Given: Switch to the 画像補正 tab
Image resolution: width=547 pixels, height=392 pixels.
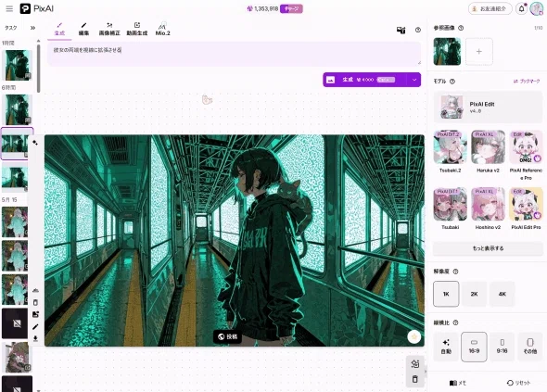Looking at the screenshot, I should [109, 30].
